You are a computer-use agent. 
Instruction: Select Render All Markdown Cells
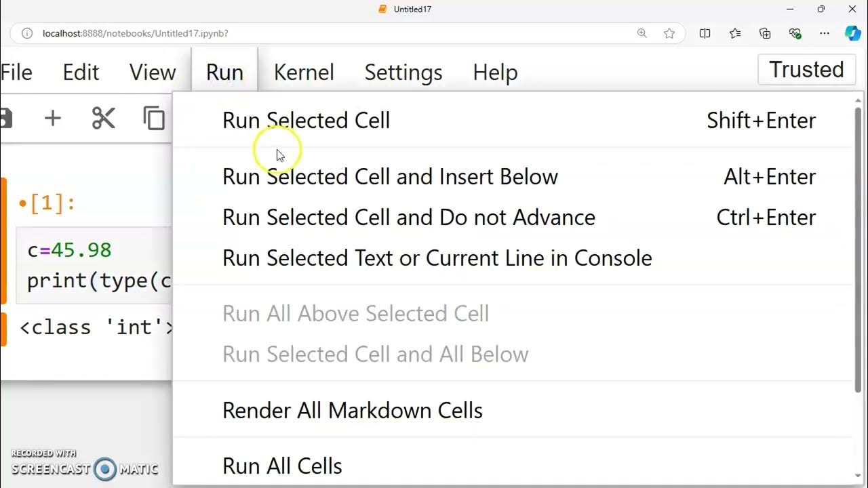point(352,411)
